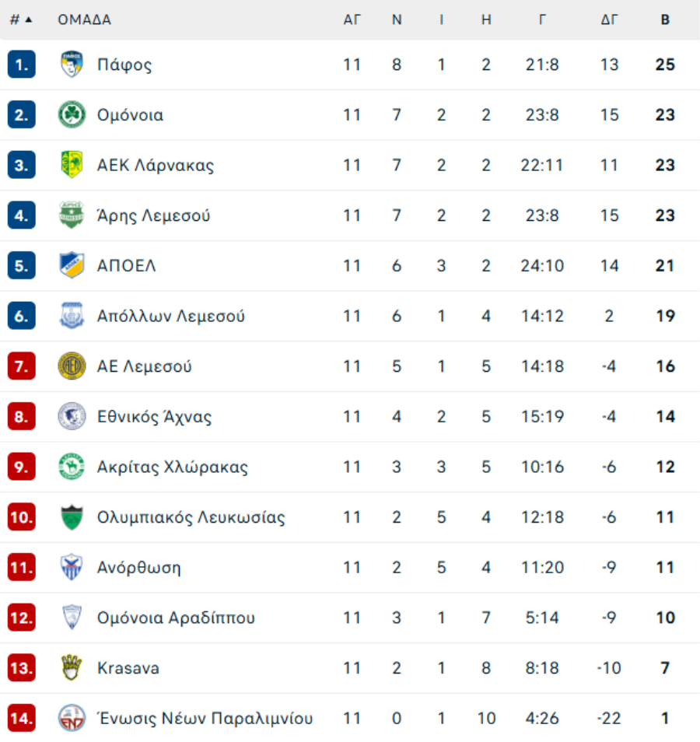The image size is (700, 742).
Task: Click the Πάφος team crest icon
Action: point(72,65)
